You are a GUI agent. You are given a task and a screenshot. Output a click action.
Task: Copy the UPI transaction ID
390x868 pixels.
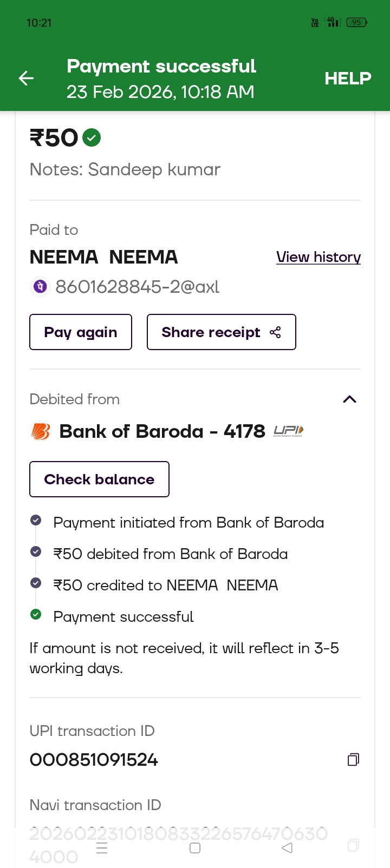coord(353,759)
